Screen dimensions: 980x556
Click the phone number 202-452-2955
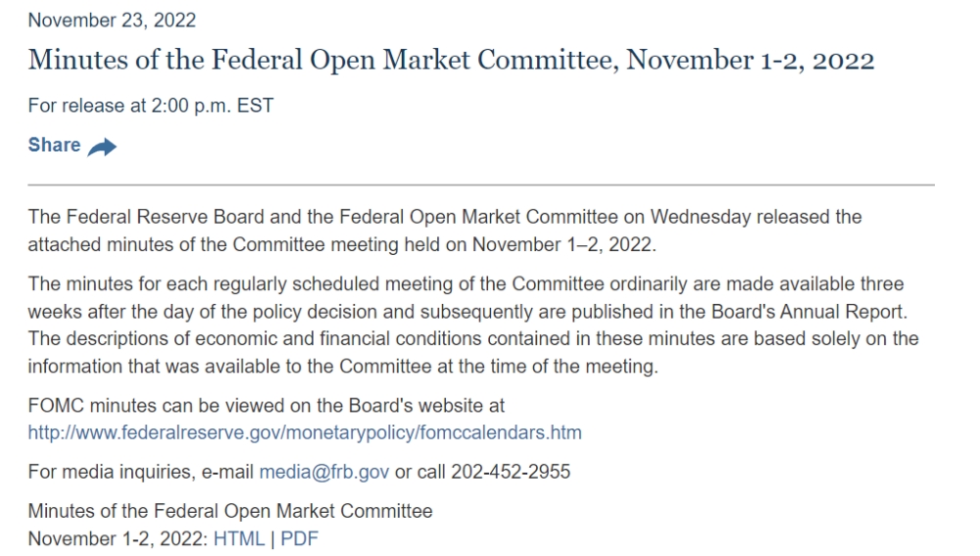(x=511, y=472)
